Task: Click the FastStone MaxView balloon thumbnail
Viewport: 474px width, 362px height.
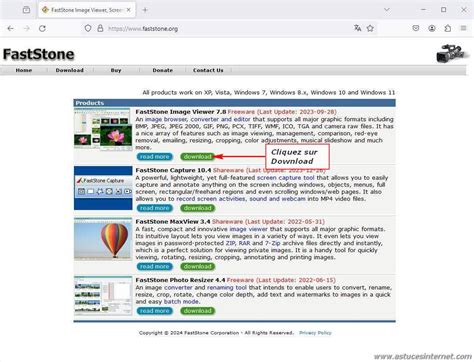Action: [x=103, y=239]
